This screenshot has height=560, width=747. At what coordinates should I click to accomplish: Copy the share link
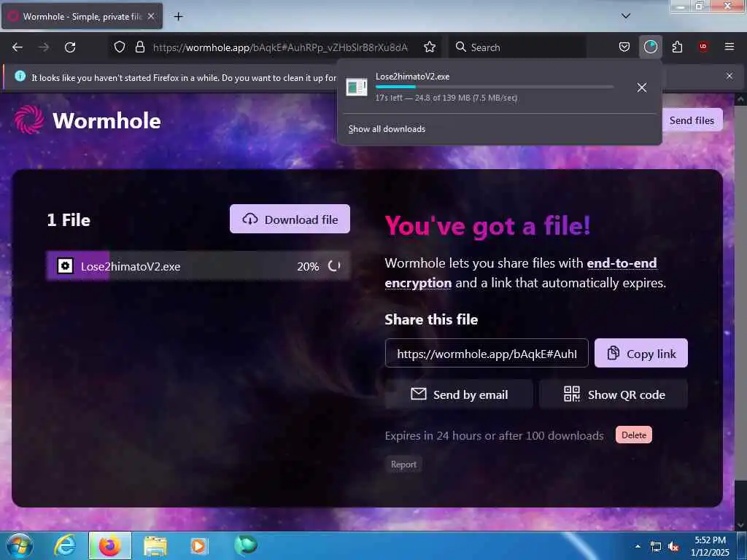[x=640, y=354]
